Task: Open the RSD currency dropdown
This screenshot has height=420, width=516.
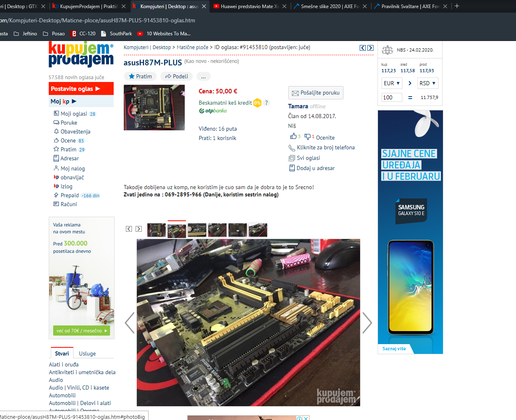Action: pyautogui.click(x=427, y=83)
